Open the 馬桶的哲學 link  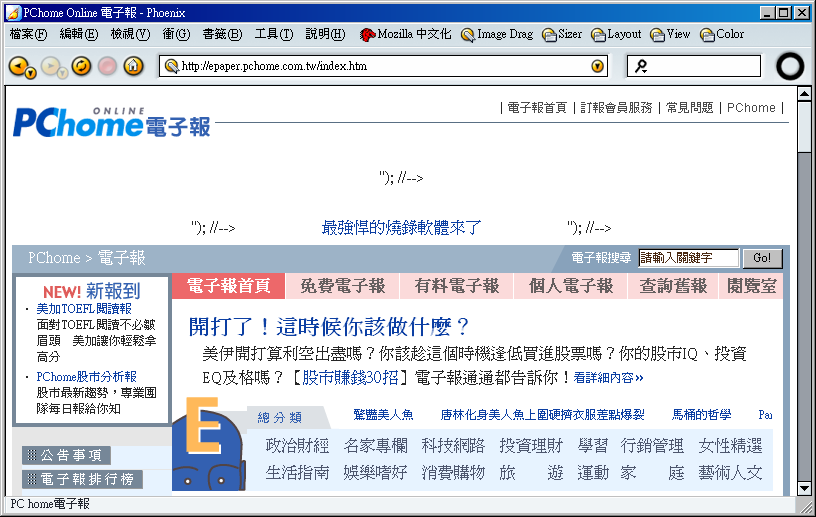[702, 414]
